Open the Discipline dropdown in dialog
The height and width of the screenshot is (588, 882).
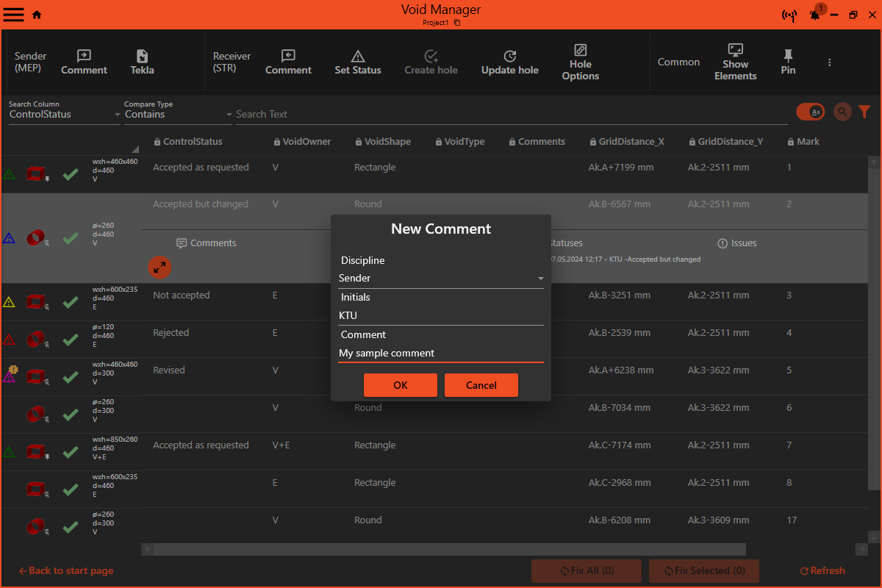click(x=441, y=278)
